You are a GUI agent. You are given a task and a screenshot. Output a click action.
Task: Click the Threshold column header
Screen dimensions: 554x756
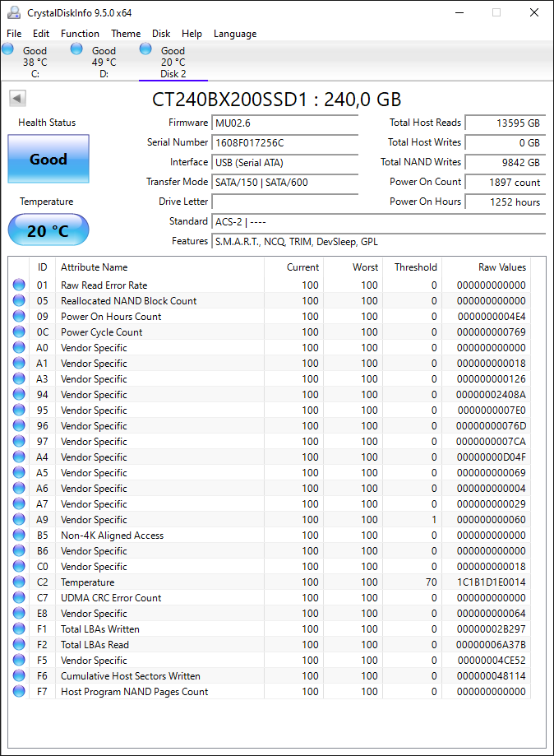pos(413,267)
